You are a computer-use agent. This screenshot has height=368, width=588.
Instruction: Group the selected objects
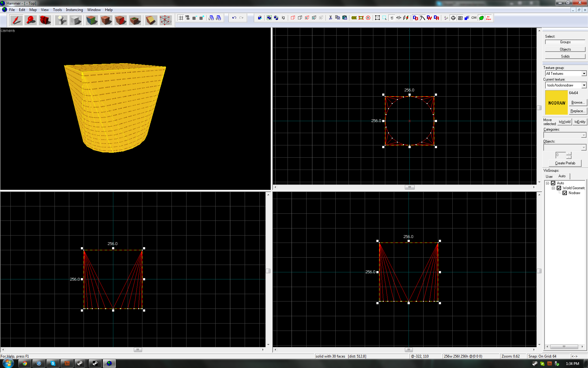[269, 18]
